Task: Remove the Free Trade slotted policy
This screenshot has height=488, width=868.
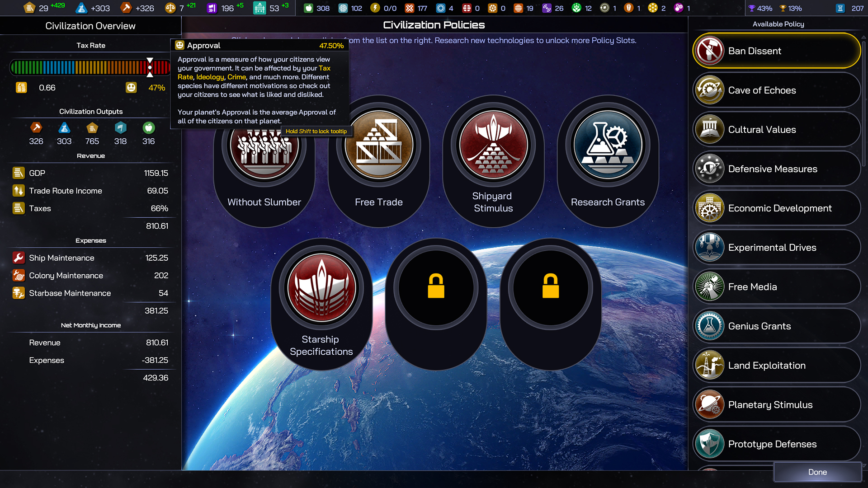Action: 379,145
